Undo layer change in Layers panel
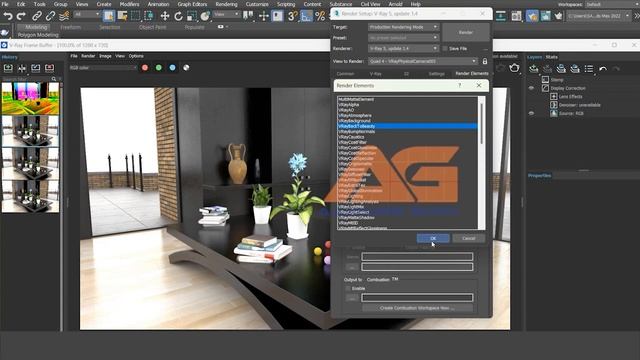 pyautogui.click(x=603, y=69)
